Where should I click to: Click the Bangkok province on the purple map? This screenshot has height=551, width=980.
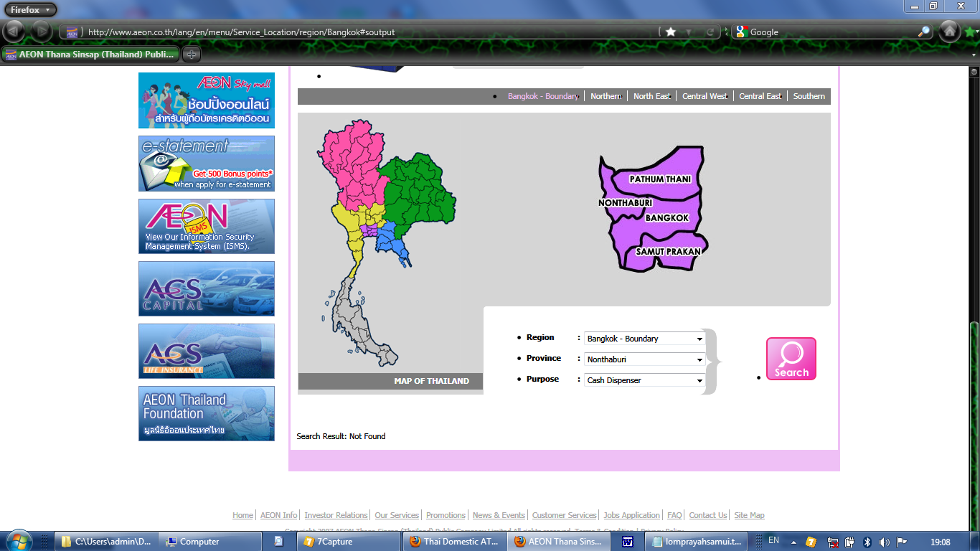click(667, 217)
